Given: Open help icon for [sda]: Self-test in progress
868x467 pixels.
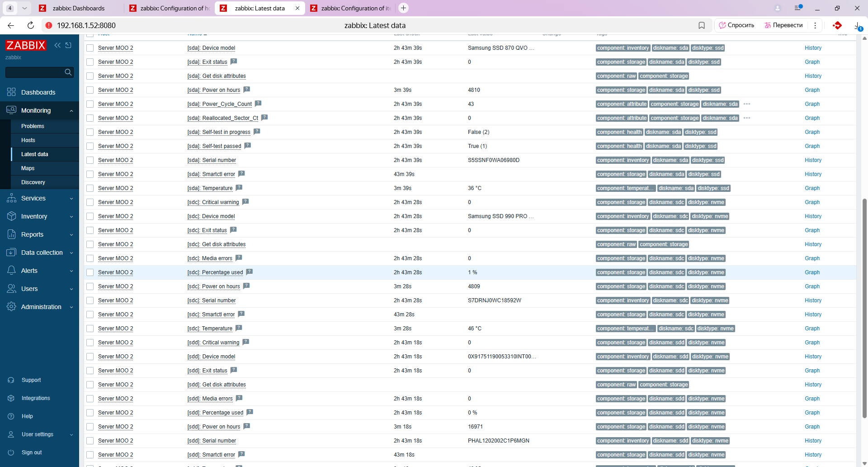Looking at the screenshot, I should point(257,132).
